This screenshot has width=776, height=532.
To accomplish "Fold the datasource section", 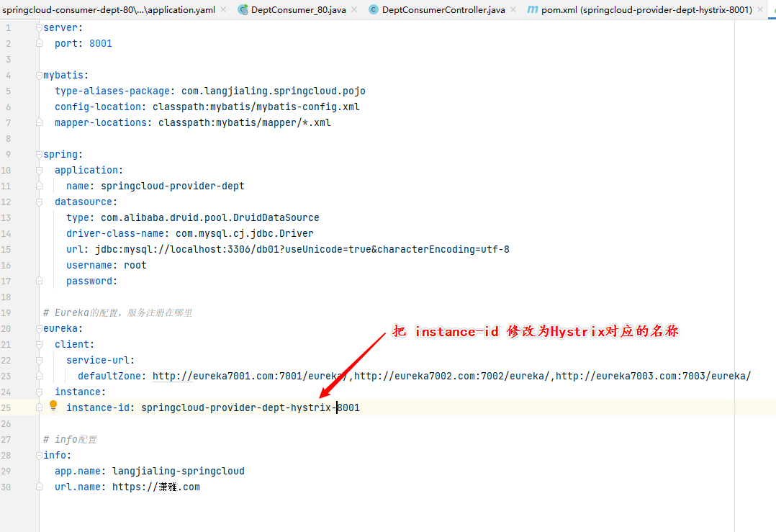I will point(40,202).
